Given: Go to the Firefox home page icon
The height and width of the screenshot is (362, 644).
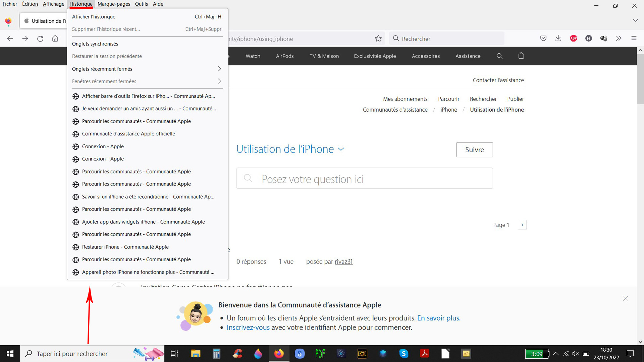Looking at the screenshot, I should tap(55, 39).
